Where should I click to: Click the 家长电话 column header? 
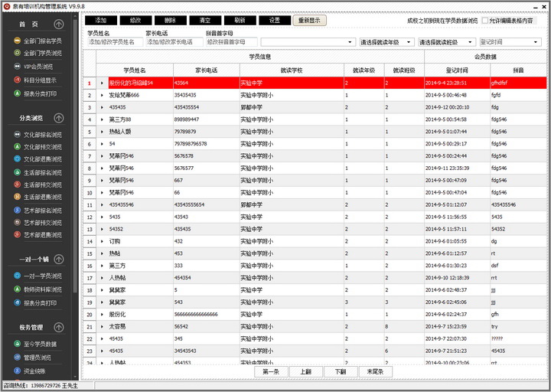207,70
